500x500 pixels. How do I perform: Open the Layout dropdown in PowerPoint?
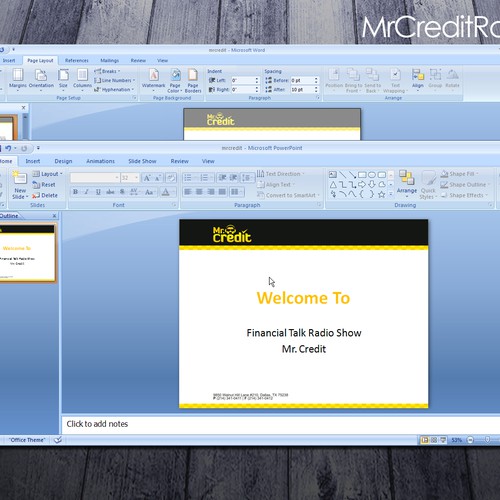click(48, 174)
